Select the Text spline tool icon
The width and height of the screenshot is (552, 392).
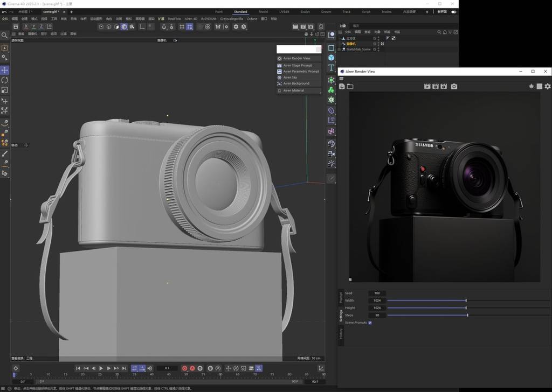point(331,68)
